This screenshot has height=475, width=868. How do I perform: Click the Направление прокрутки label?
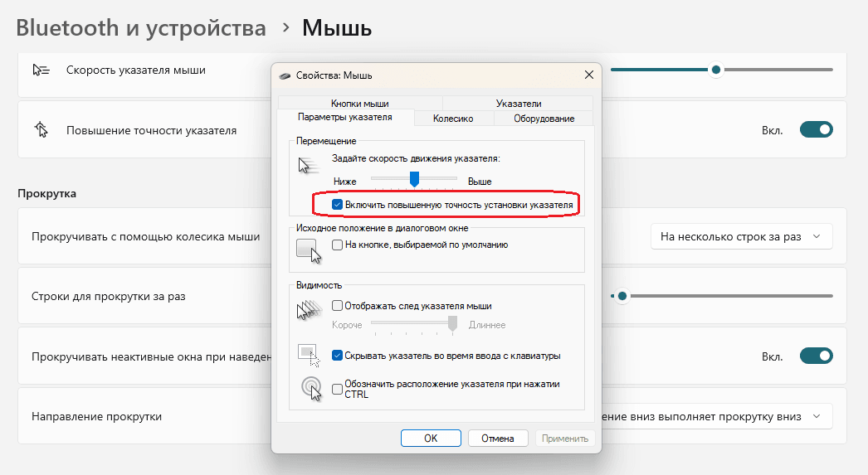click(97, 416)
